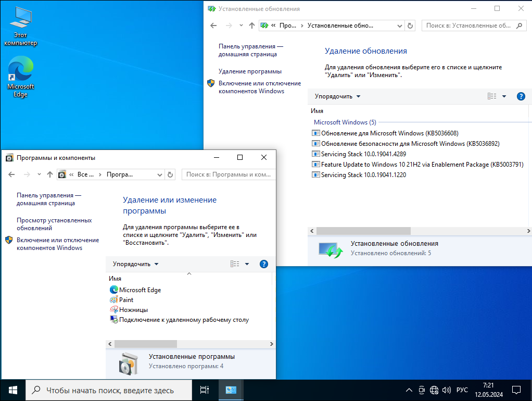Open help in Установленные обновления window

(x=521, y=96)
